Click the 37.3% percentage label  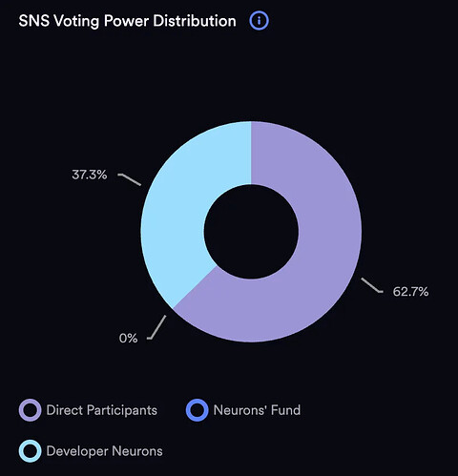pos(90,175)
